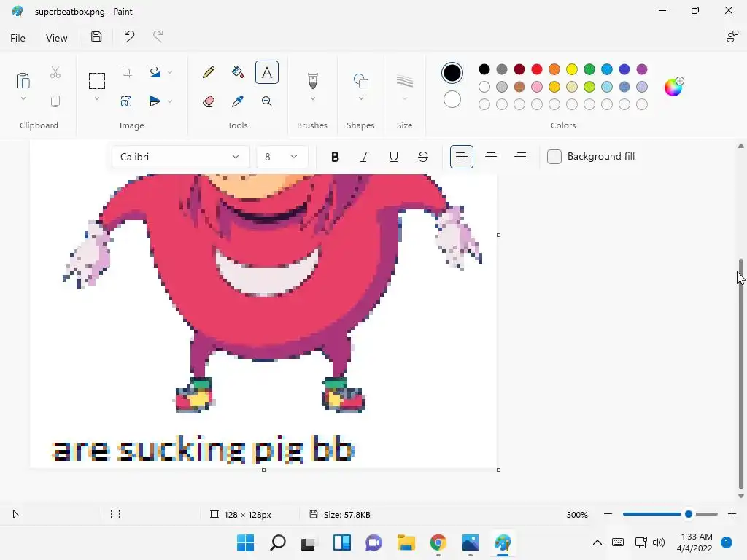Click the Cut scissors icon

click(x=55, y=72)
